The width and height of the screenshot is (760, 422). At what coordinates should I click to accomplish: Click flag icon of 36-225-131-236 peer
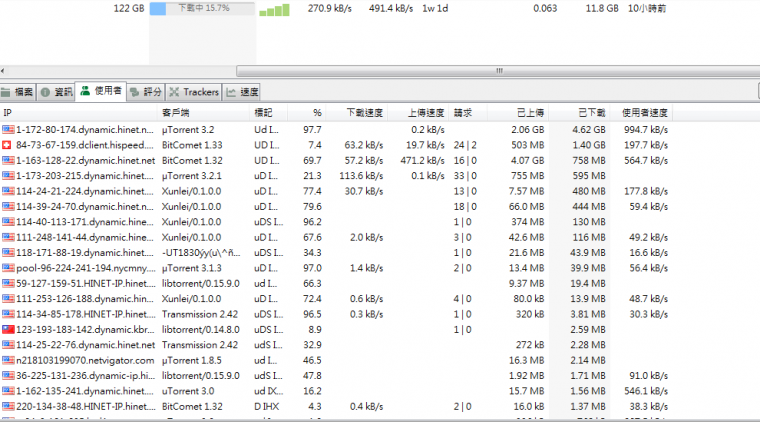[8, 375]
